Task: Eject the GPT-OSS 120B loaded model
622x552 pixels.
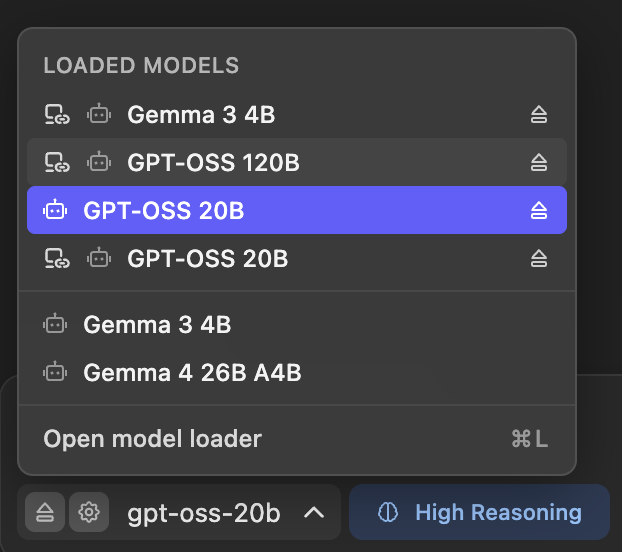Action: coord(539,162)
